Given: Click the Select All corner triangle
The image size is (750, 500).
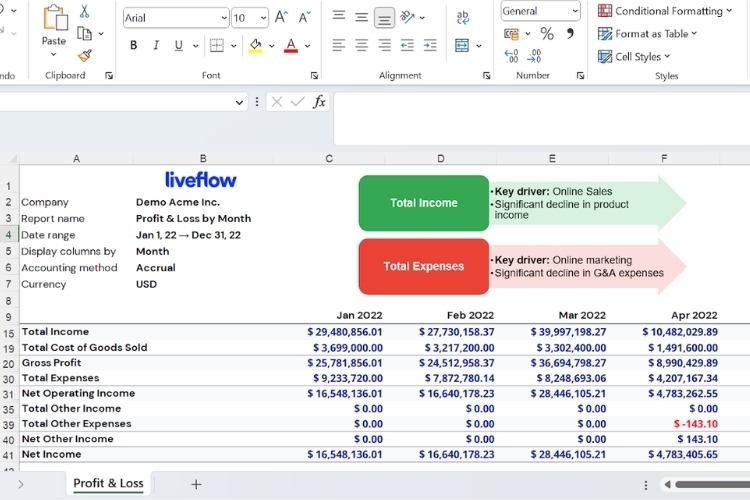Looking at the screenshot, I should tap(12, 158).
